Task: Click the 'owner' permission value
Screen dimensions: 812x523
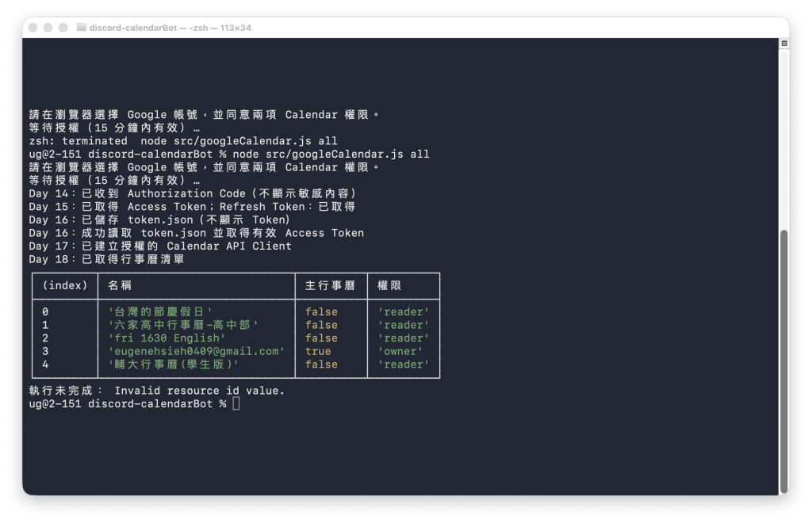Action: 400,351
